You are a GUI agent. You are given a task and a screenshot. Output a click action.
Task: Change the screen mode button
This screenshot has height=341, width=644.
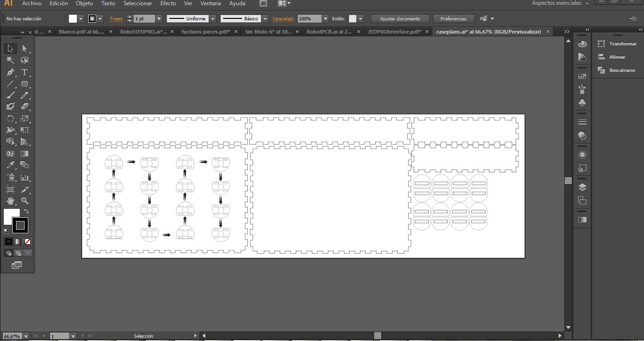17,265
